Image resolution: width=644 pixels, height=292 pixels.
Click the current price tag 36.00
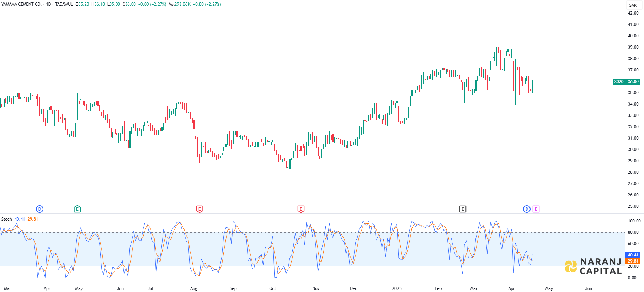click(x=633, y=82)
